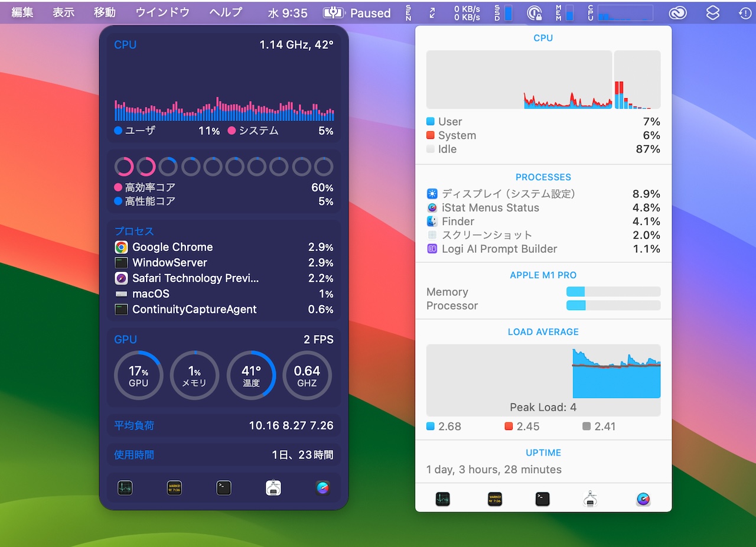756x547 pixels.
Task: Select the ContinuityCaptureAgent process row
Action: pos(224,310)
